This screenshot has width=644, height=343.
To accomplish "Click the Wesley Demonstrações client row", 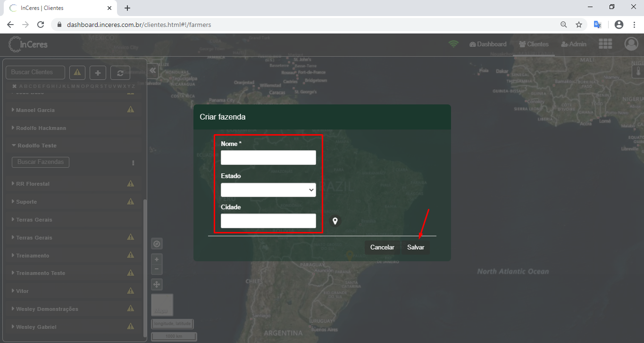I will (x=73, y=309).
